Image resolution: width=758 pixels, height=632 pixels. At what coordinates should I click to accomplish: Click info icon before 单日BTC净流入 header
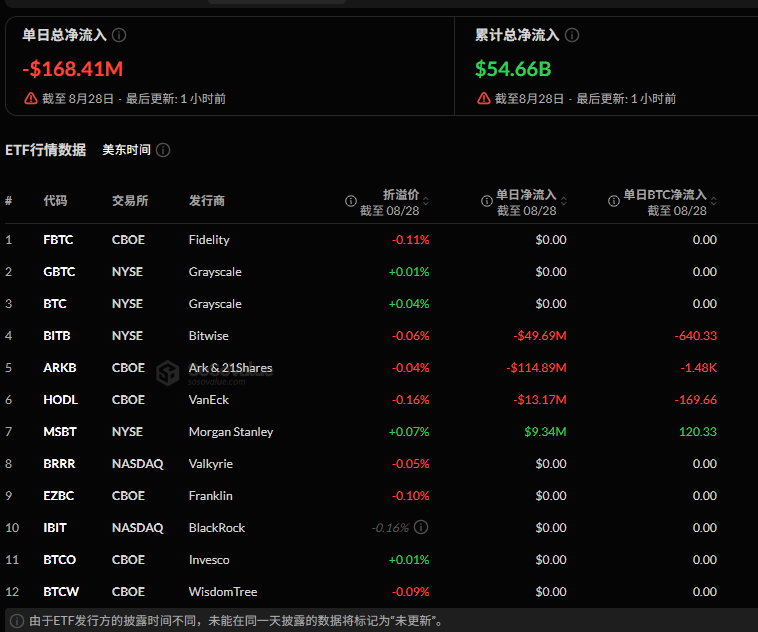point(614,201)
